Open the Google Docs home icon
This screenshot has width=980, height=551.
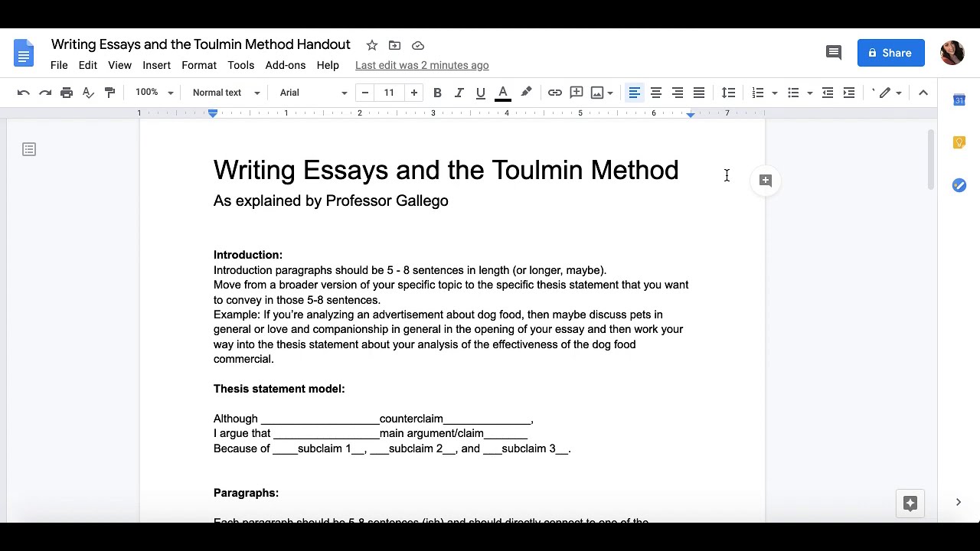point(24,53)
